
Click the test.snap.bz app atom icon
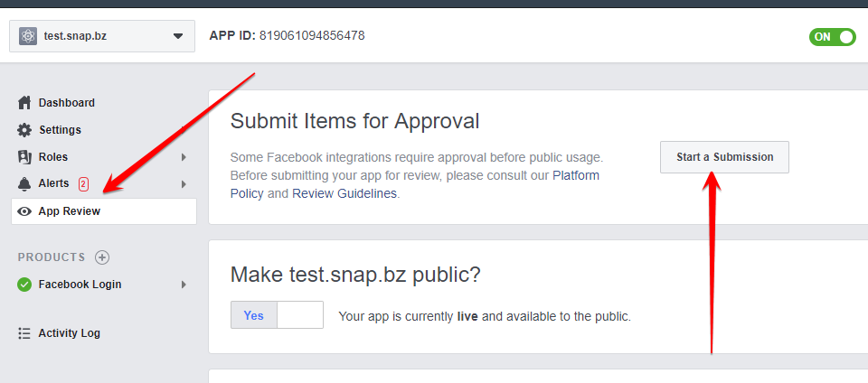tap(28, 36)
